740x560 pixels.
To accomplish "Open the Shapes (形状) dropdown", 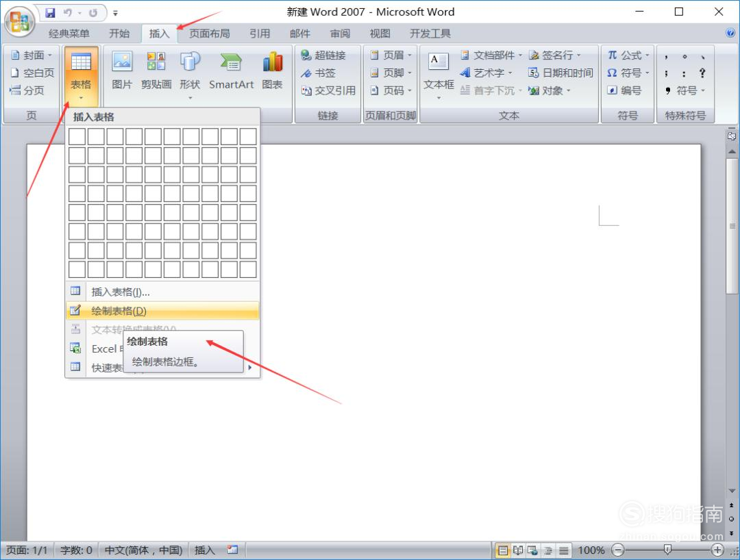I will click(190, 75).
